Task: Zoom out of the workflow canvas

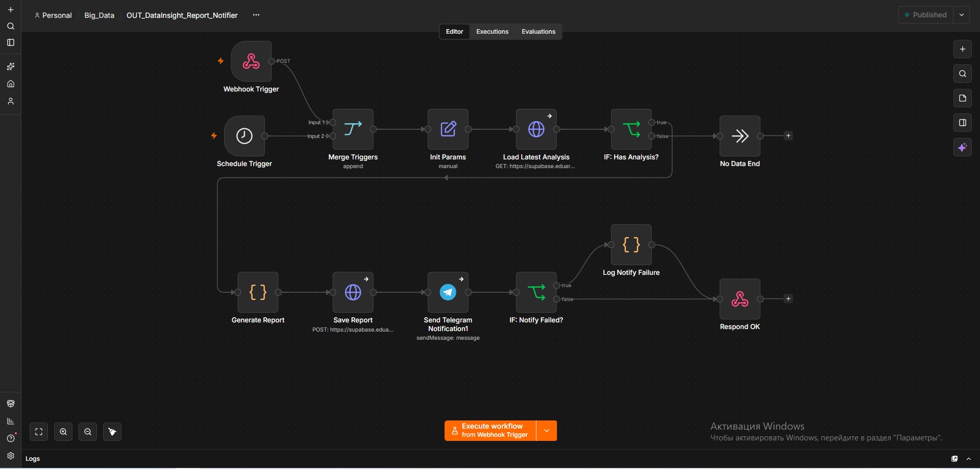Action: 88,432
